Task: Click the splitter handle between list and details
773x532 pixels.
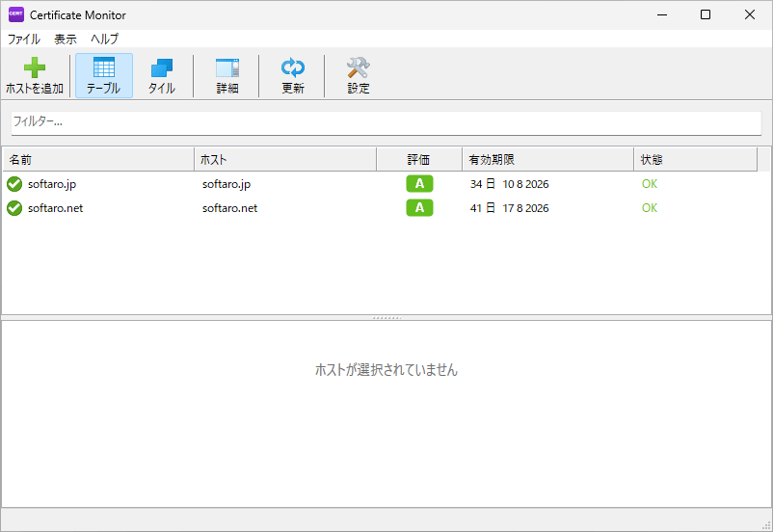Action: [x=386, y=318]
